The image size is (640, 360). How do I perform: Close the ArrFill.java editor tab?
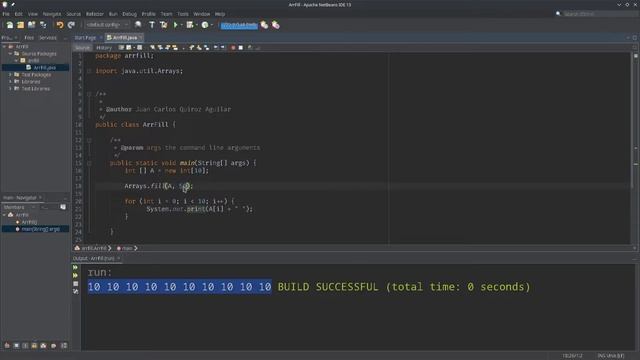click(141, 38)
